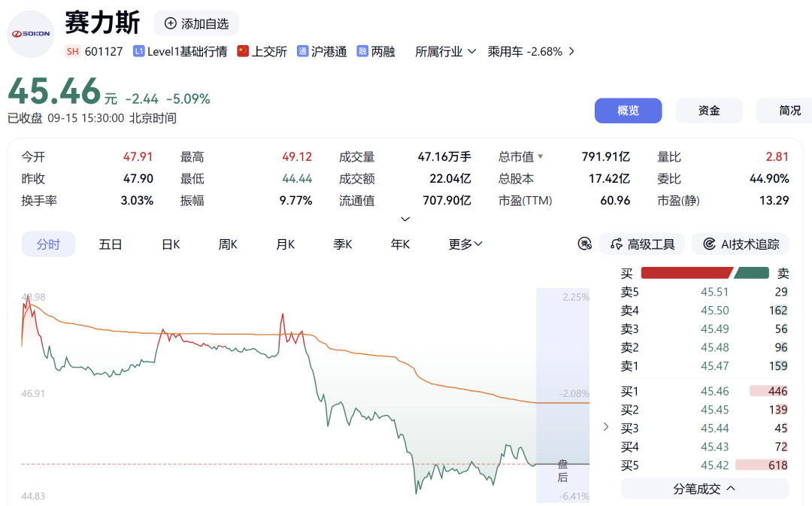Click the 两融 badge icon
Image resolution: width=812 pixels, height=506 pixels.
click(362, 51)
